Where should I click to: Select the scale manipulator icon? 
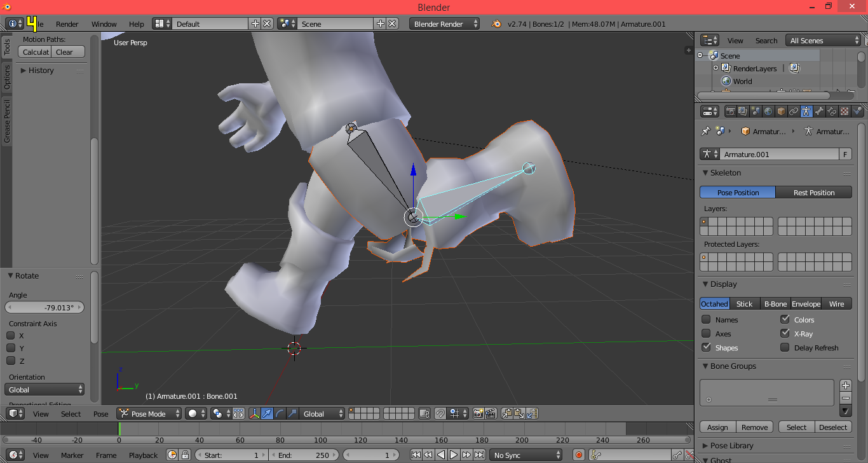pyautogui.click(x=292, y=414)
